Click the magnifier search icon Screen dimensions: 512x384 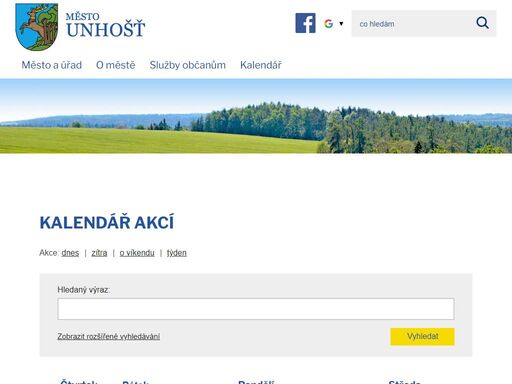482,23
